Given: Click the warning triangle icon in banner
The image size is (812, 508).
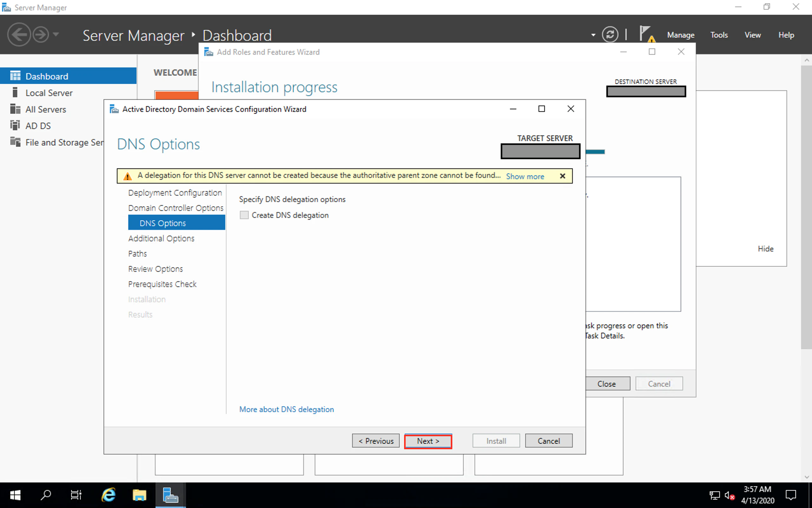Looking at the screenshot, I should pyautogui.click(x=128, y=176).
